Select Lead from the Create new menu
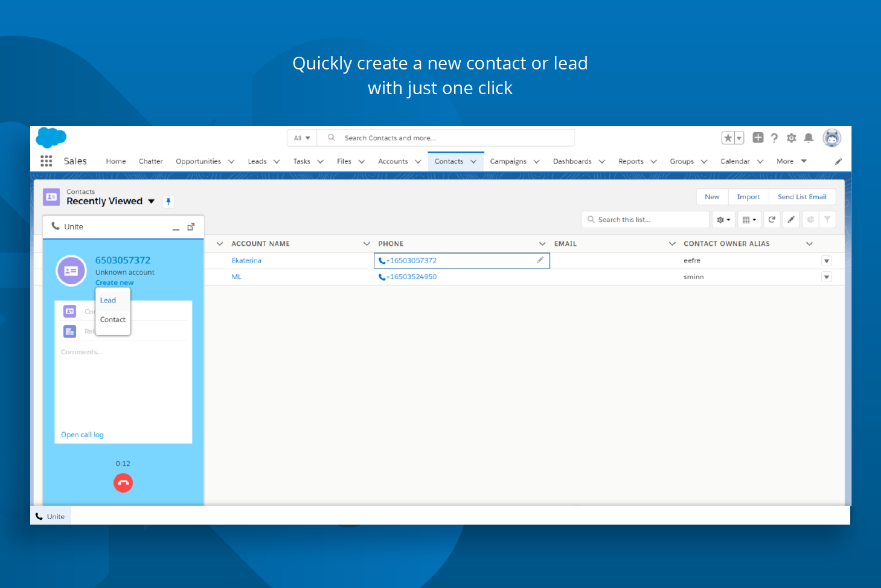881x588 pixels. point(108,300)
